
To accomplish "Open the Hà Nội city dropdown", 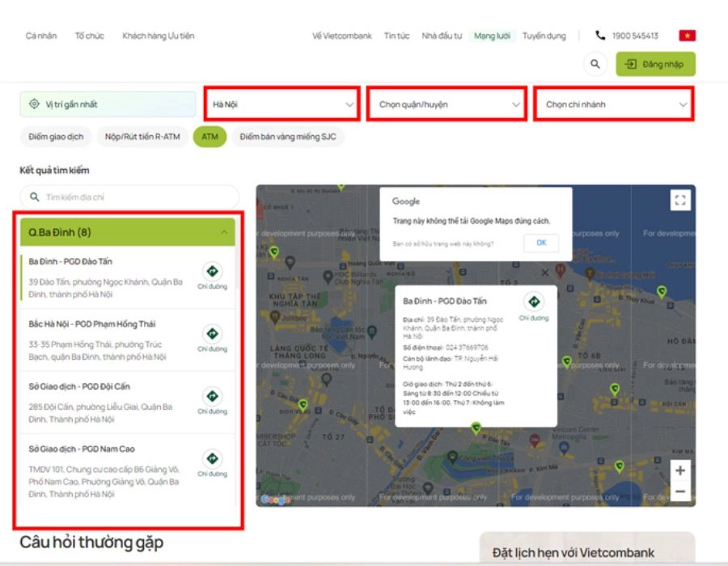I will click(281, 104).
